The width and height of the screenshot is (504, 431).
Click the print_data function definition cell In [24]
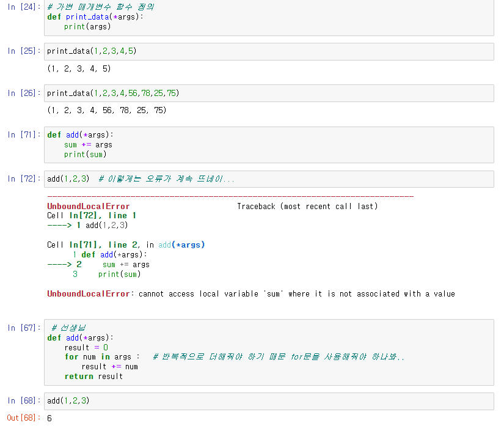[x=269, y=17]
